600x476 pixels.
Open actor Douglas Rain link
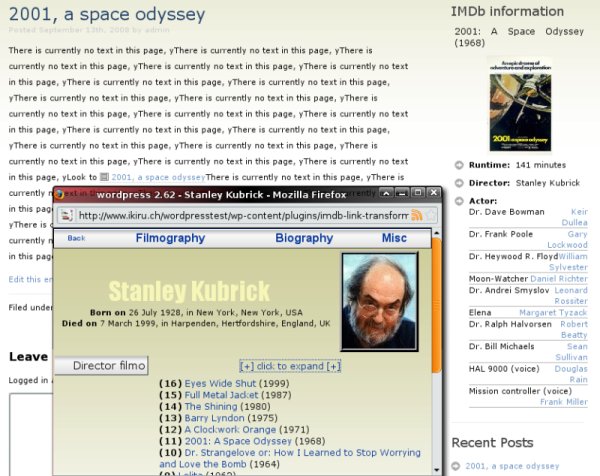[x=571, y=374]
